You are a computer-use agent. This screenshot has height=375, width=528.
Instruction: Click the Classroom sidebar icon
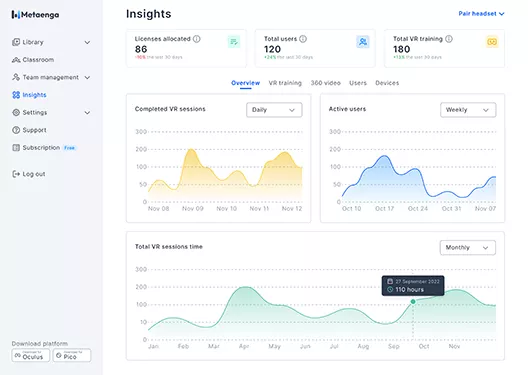pyautogui.click(x=16, y=60)
